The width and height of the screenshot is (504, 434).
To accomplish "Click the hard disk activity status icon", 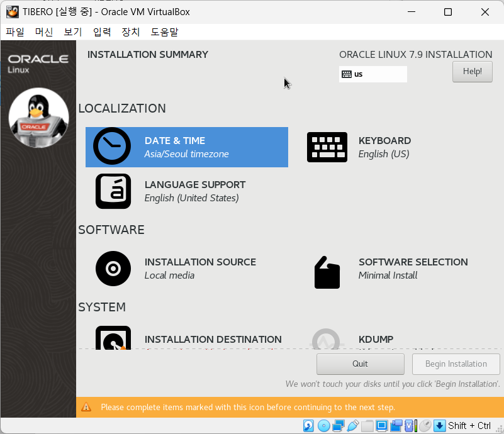I will point(308,426).
